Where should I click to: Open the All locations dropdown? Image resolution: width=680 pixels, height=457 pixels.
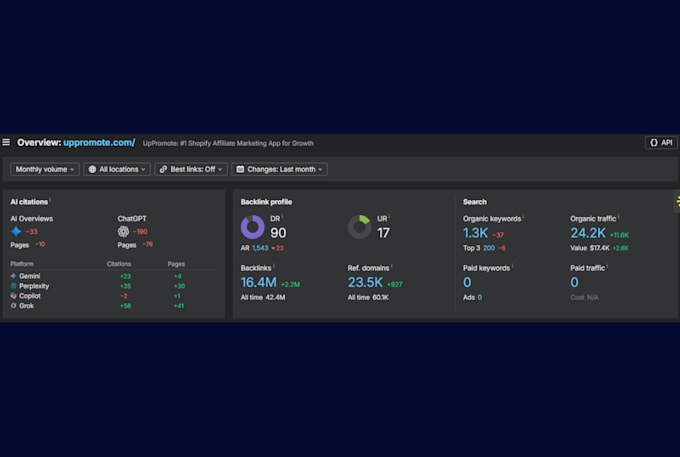point(117,169)
